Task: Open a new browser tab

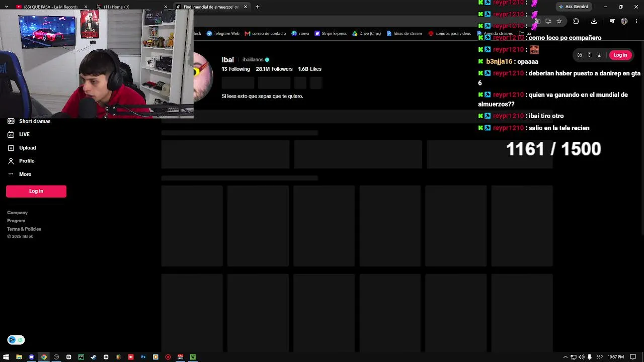Action: [258, 7]
